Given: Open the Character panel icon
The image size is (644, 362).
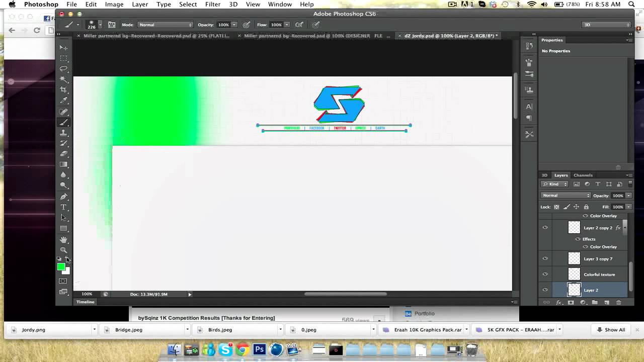Looking at the screenshot, I should click(529, 107).
